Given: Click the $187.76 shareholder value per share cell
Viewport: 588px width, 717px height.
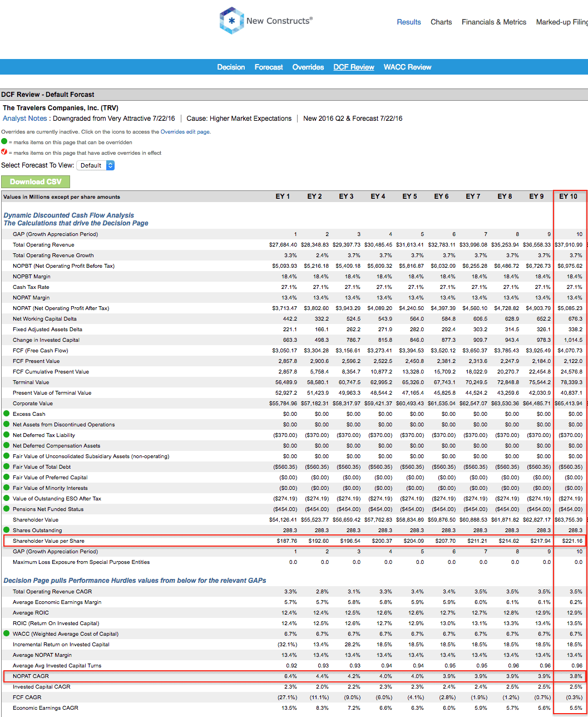Looking at the screenshot, I should coord(287,541).
